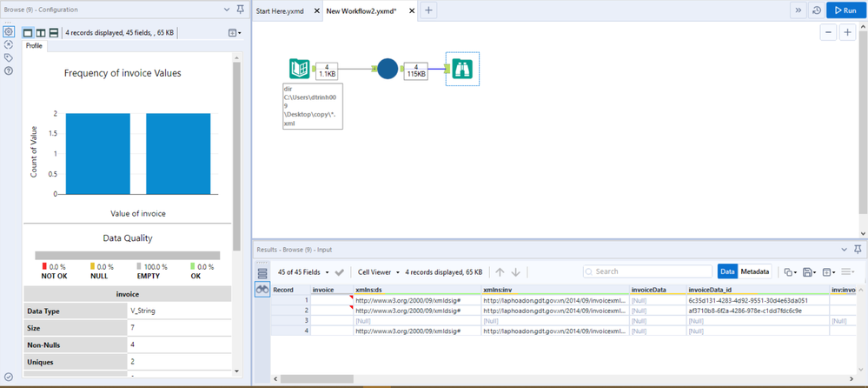Select row number 3 in results
This screenshot has width=868, height=388.
click(x=290, y=320)
